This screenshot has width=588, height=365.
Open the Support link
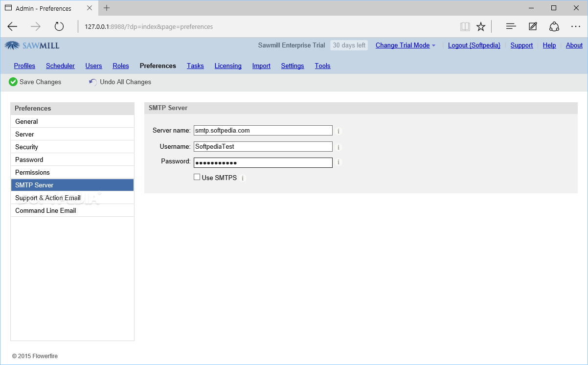[521, 45]
